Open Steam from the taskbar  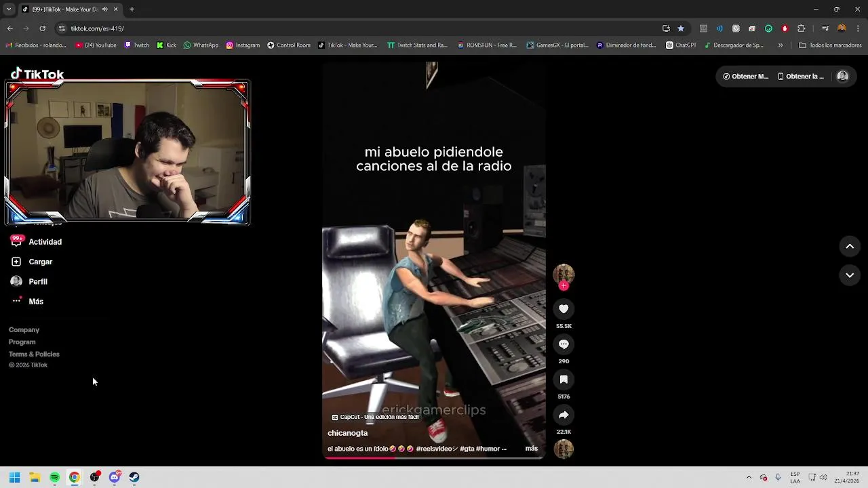pos(134,477)
